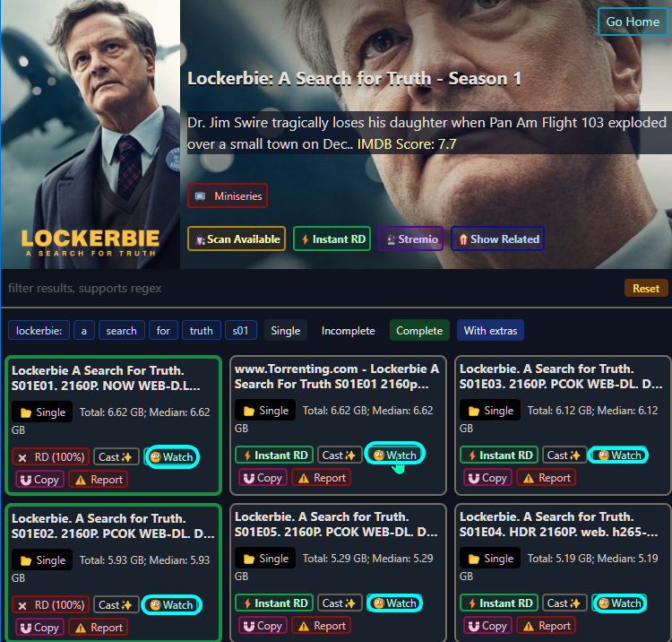Reset the results filter

[645, 288]
